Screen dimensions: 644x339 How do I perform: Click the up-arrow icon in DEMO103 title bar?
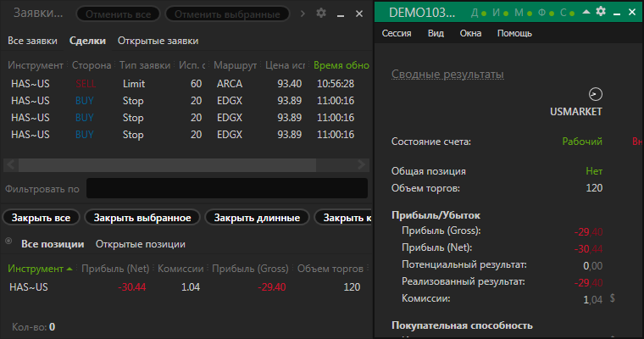(x=586, y=11)
